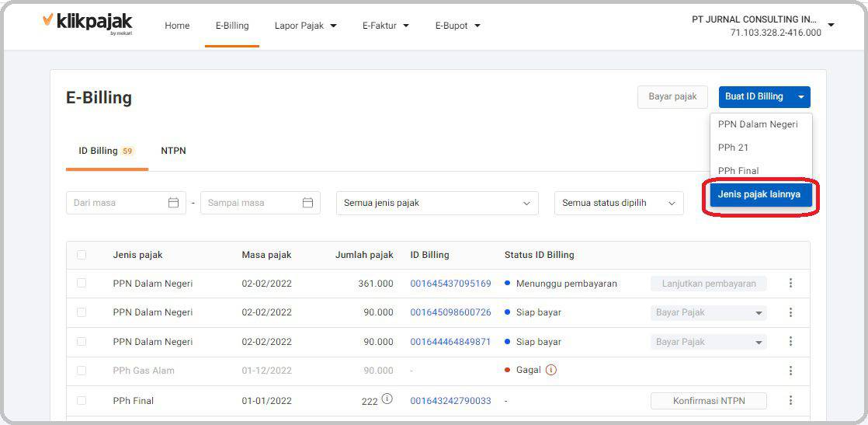Open billing link 001645437095169
This screenshot has width=868, height=425.
tap(450, 283)
